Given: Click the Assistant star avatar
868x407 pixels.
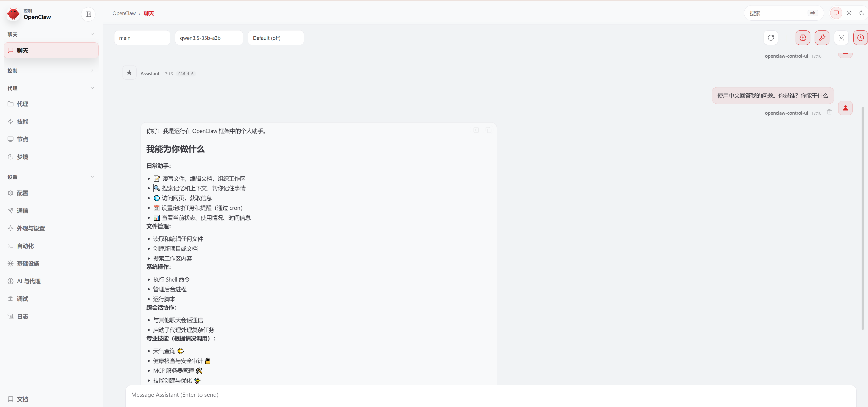Looking at the screenshot, I should click(129, 72).
